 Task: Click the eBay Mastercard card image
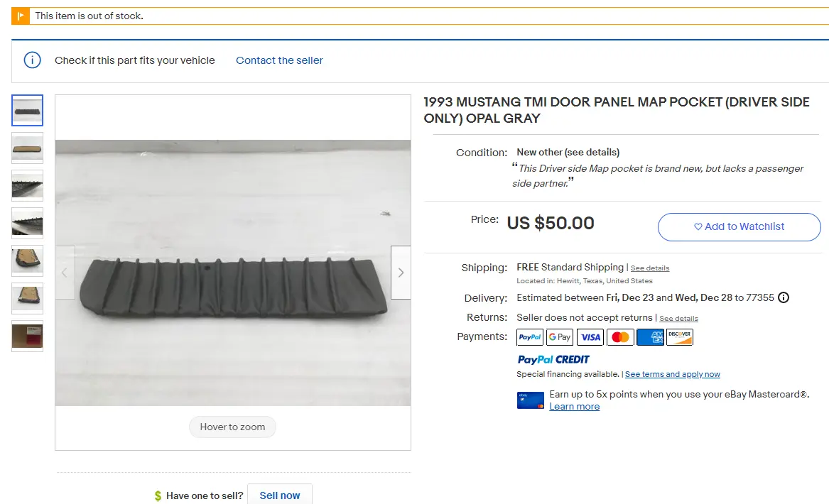[x=530, y=400]
